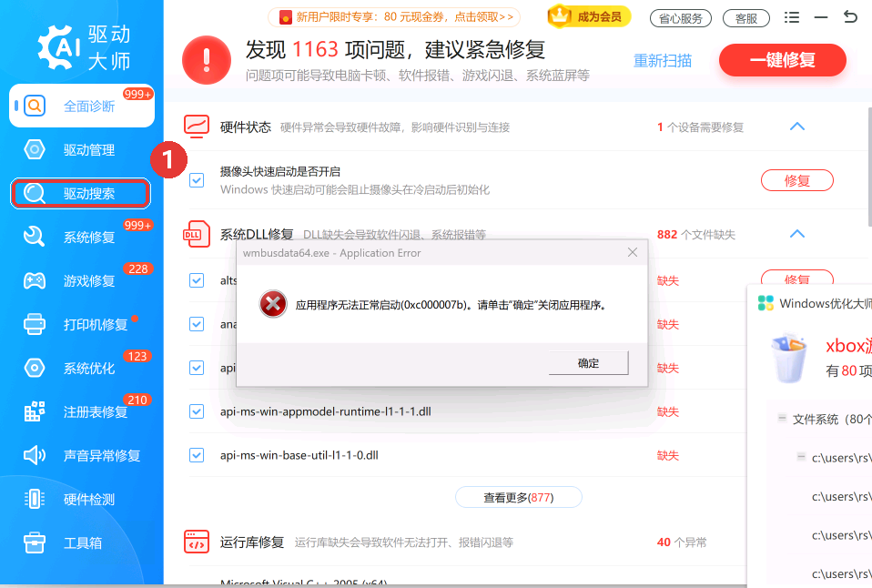Uncheck api-ms-win-base-util-l1-1-0.dll checkbox
The height and width of the screenshot is (588, 872).
pos(197,455)
